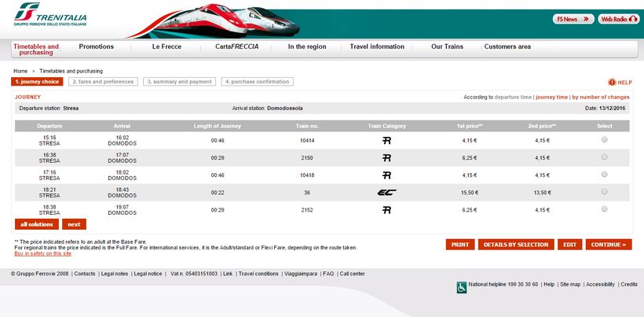This screenshot has height=317, width=644.
Task: Click regional train icon for train 2150
Action: point(386,158)
